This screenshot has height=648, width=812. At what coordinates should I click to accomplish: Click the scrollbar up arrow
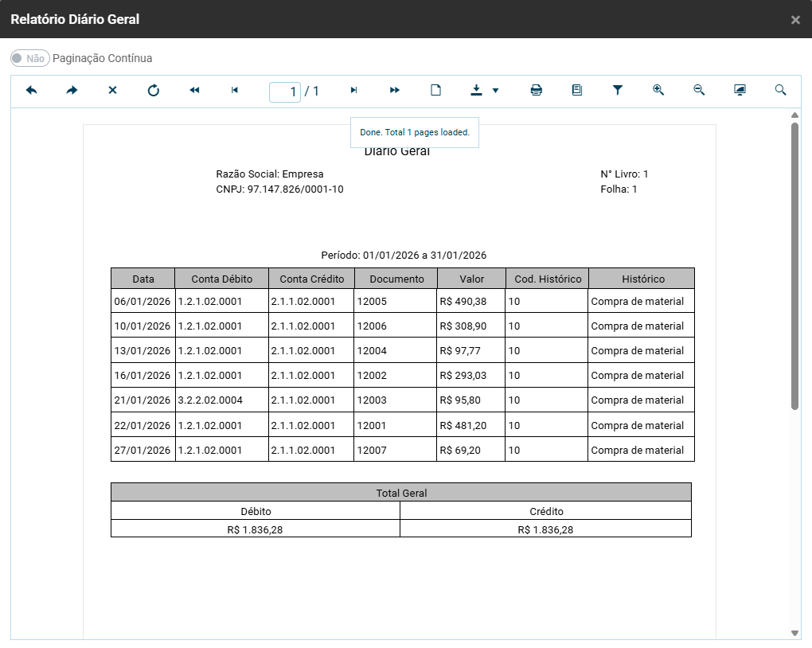(795, 115)
